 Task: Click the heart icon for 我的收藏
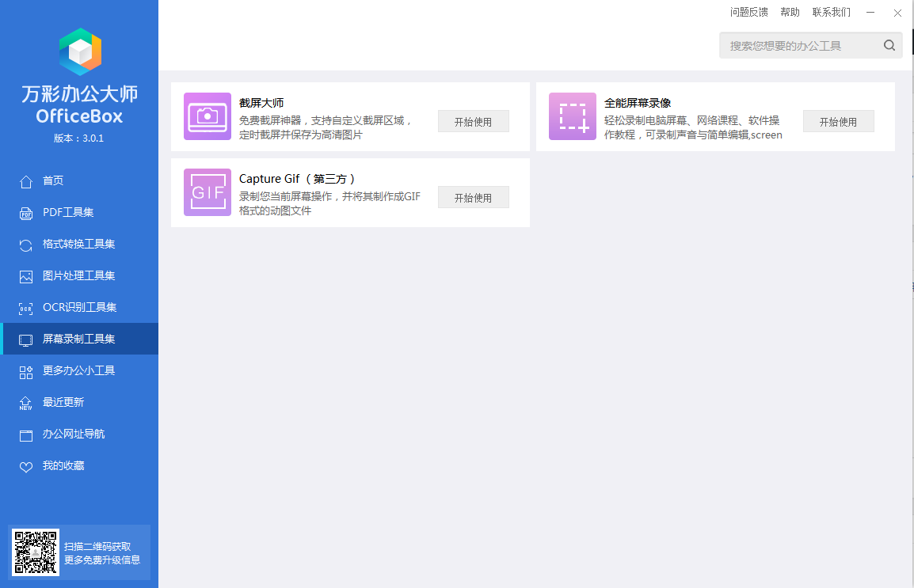point(26,466)
